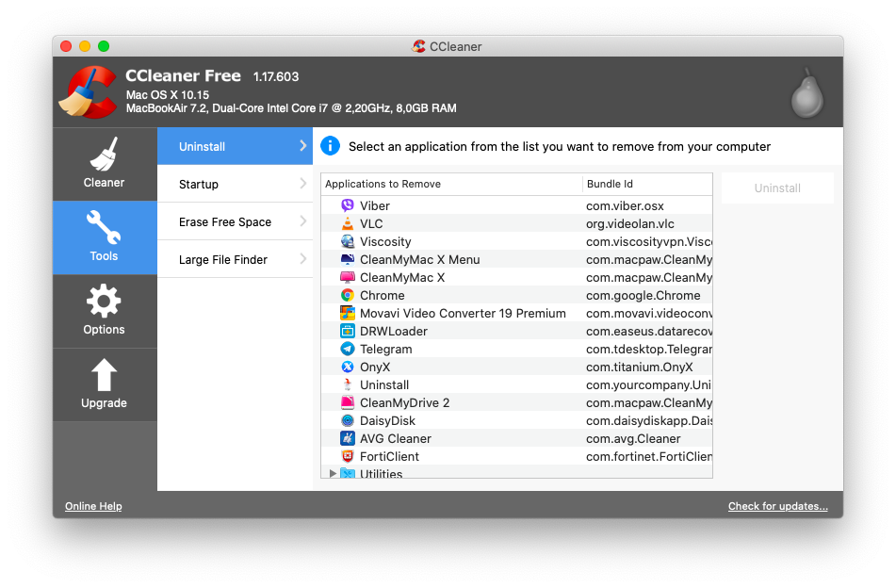Image resolution: width=896 pixels, height=588 pixels.
Task: Sort by Bundle Id column header
Action: click(646, 184)
